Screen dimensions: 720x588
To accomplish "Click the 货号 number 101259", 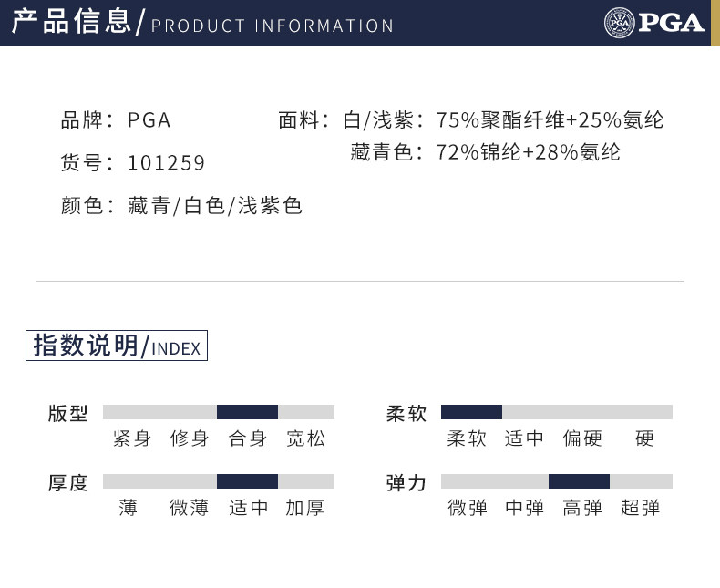I will 167,163.
